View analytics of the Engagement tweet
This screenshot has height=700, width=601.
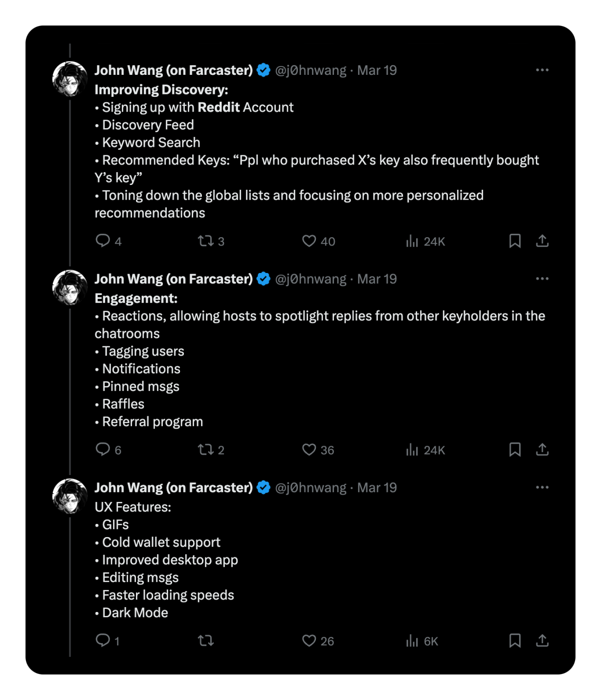pos(412,450)
